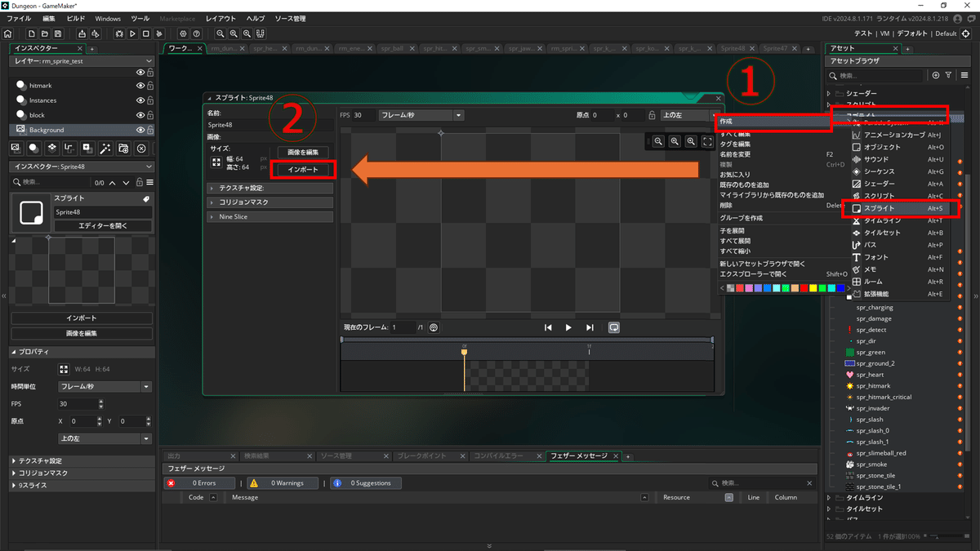Start debugging with the bug icon
This screenshot has width=980, height=551.
coord(119,33)
